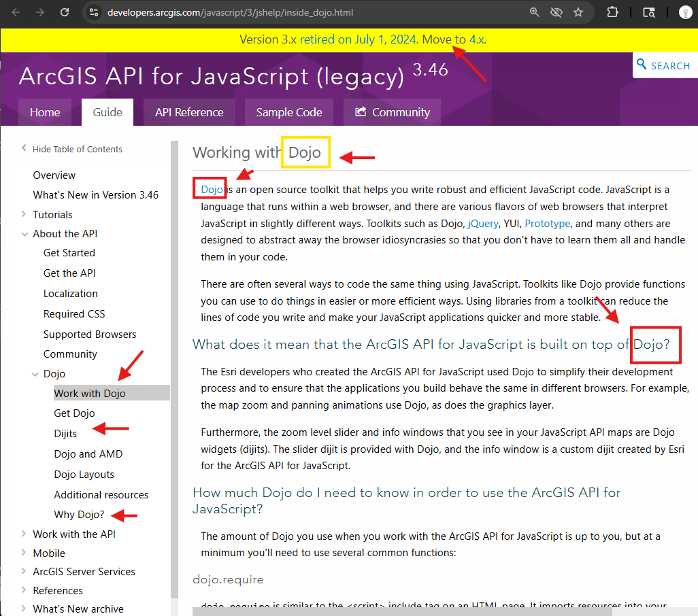Follow the Dojo link starting the first paragraph
This screenshot has height=616, width=698.
coord(212,190)
